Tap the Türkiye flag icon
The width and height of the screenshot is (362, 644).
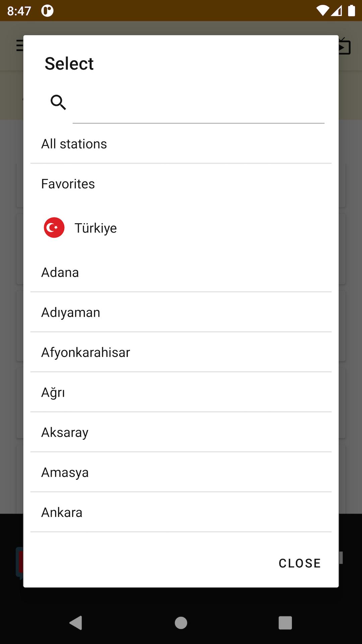tap(54, 227)
